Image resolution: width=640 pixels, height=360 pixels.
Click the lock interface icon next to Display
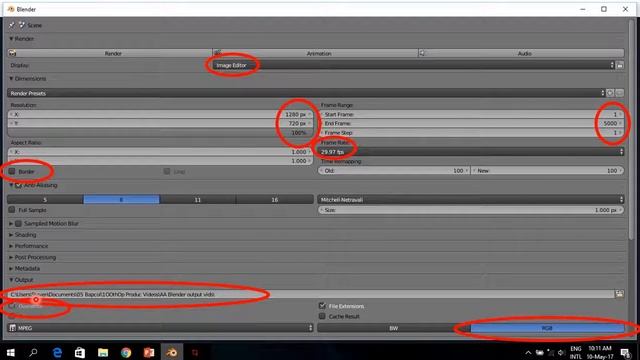pos(620,65)
